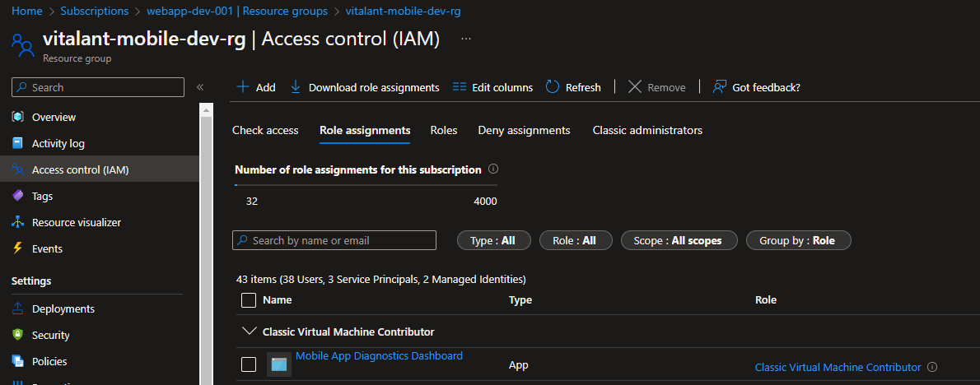Click the Refresh button label
Image resolution: width=980 pixels, height=385 pixels.
[x=583, y=87]
